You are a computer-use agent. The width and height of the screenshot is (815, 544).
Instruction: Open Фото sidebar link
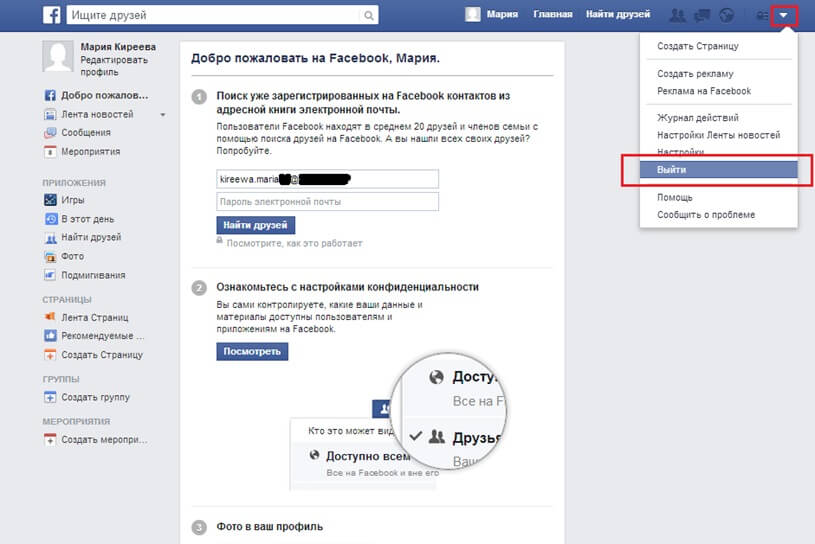coord(72,256)
